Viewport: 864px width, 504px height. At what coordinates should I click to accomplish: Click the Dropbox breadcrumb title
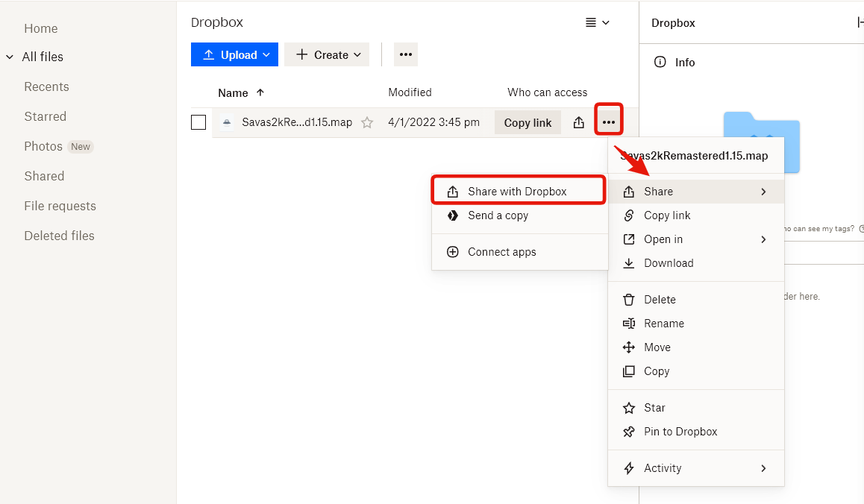[217, 22]
